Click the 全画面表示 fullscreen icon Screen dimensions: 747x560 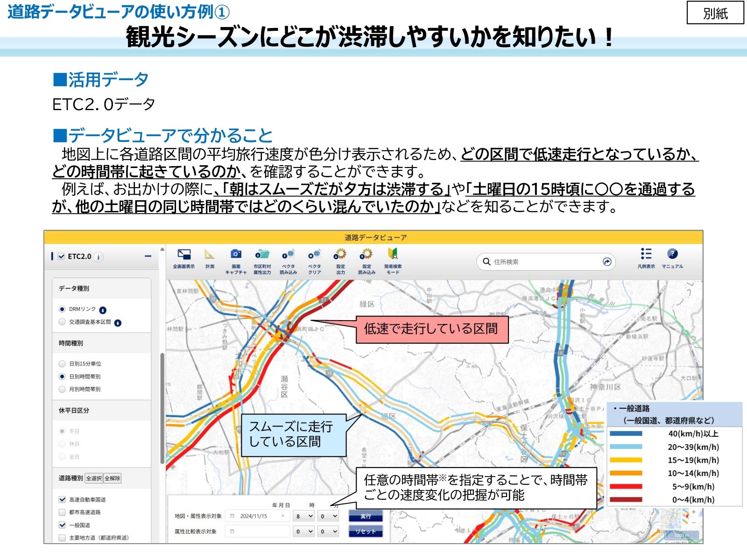coord(184,254)
